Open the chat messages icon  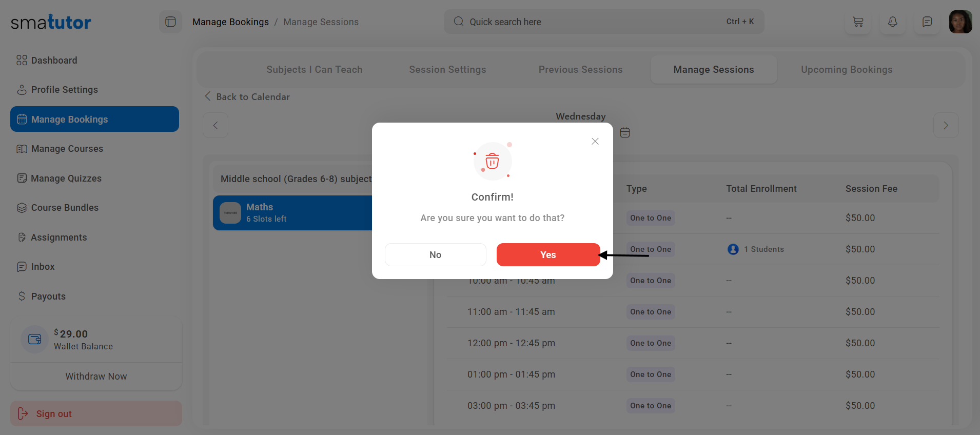click(x=927, y=22)
